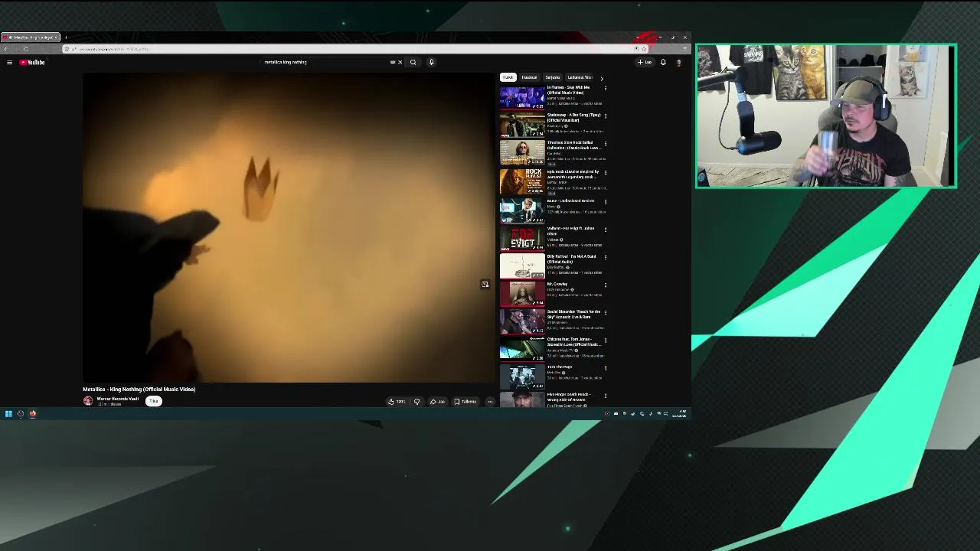The height and width of the screenshot is (551, 980).
Task: Open YouTube notifications bell
Action: pos(663,62)
